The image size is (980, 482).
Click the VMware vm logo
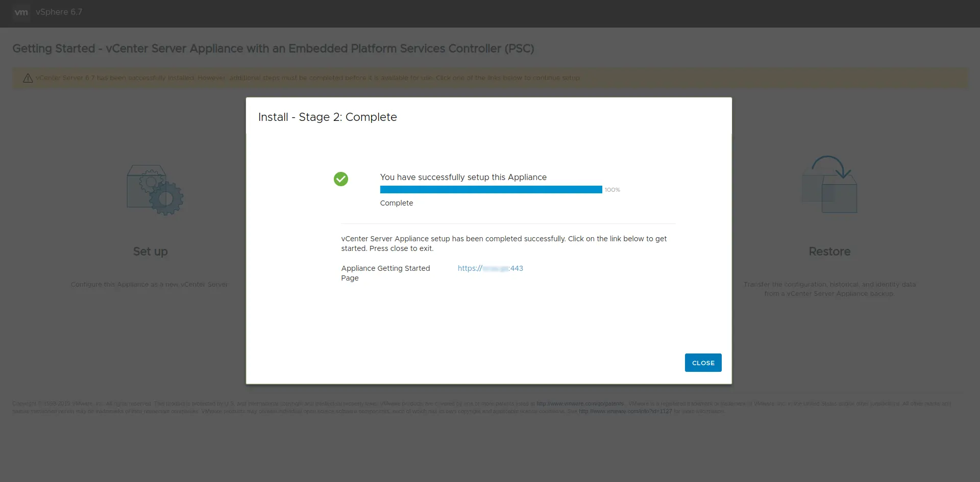click(21, 12)
